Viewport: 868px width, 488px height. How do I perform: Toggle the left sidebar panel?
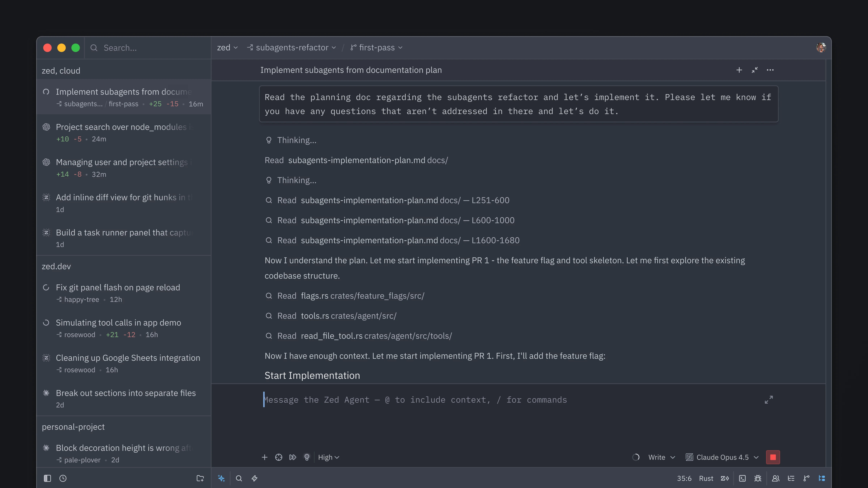47,478
